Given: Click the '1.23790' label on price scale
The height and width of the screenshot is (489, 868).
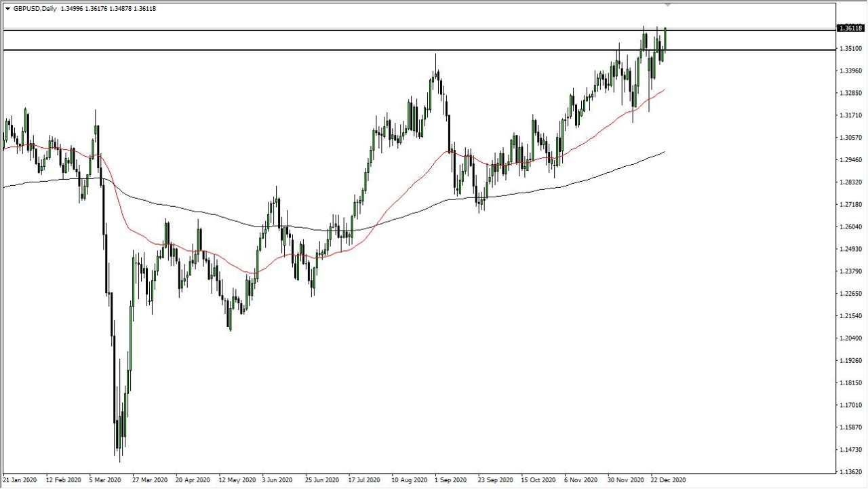Looking at the screenshot, I should [x=851, y=272].
